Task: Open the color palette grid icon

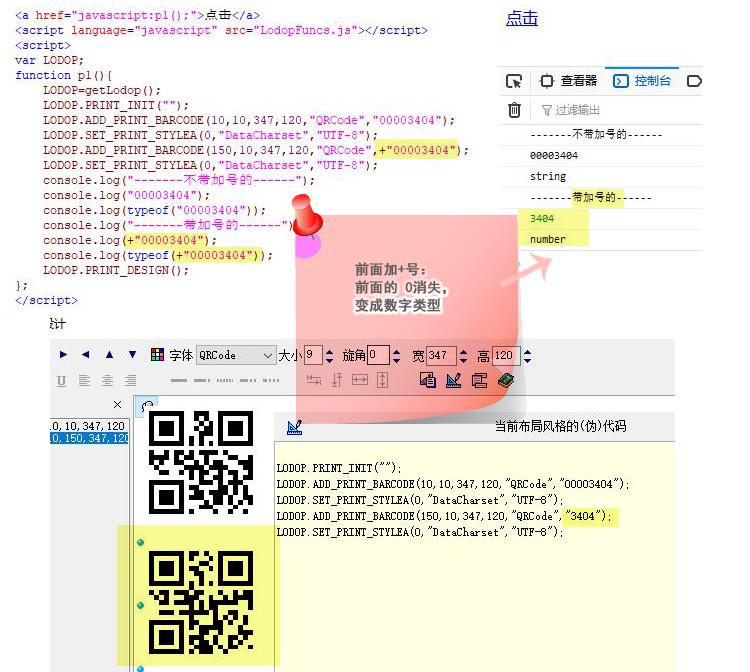Action: [x=157, y=354]
